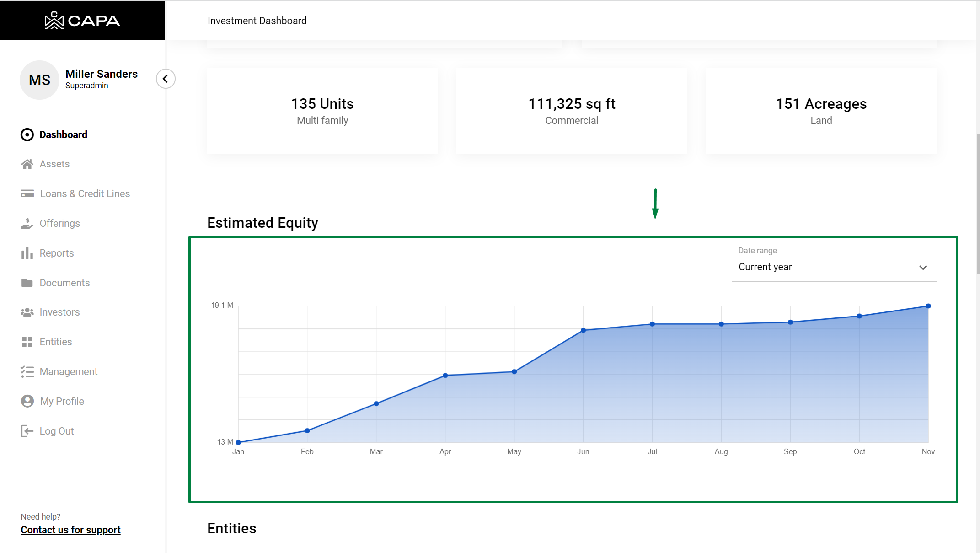Click the Dashboard target icon in sidebar
This screenshot has width=980, height=553.
coord(27,134)
